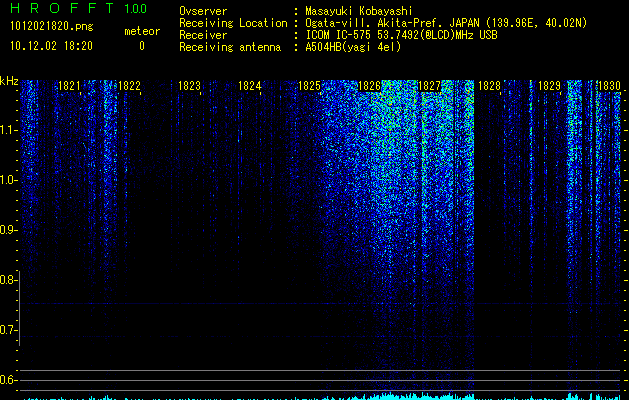This screenshot has height=400, width=629.
Task: Click the 1823 time marker
Action: coord(189,86)
